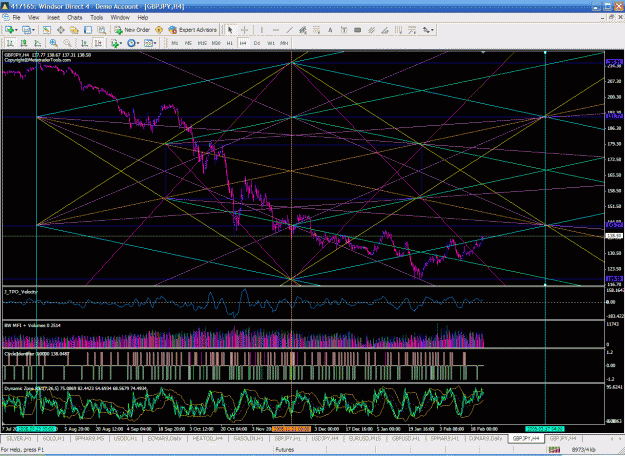Select the Crosshair tool
Viewport: 625px width, 456px height.
click(244, 30)
